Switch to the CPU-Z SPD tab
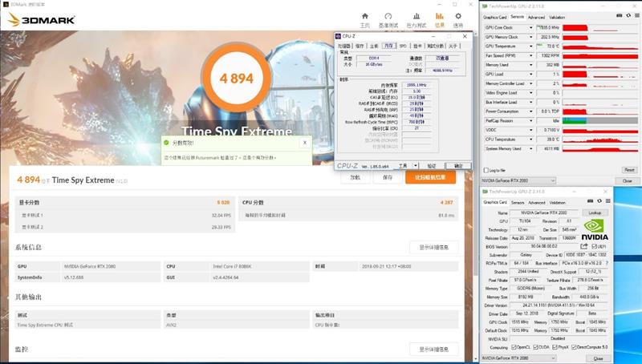Screen dimensions: 642x364 pyautogui.click(x=403, y=46)
